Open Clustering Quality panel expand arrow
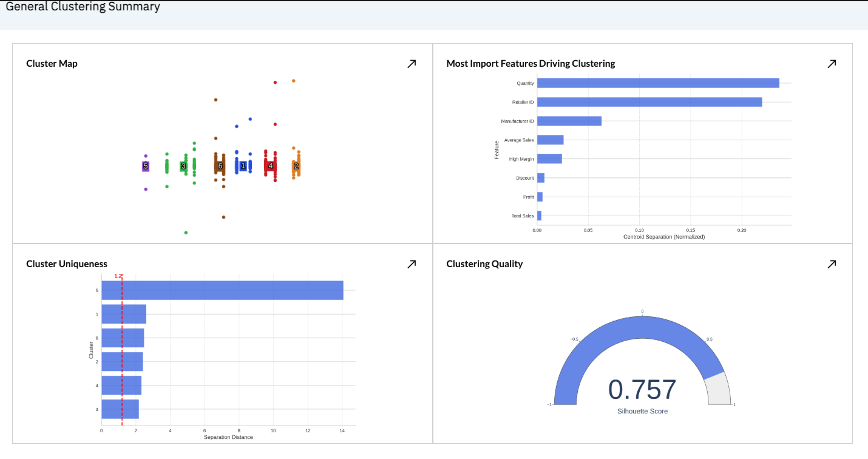 832,263
